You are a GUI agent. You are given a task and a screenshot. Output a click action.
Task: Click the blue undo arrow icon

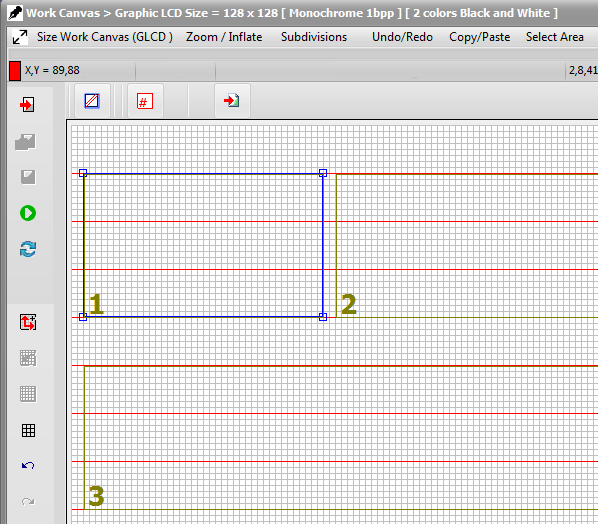[28, 465]
